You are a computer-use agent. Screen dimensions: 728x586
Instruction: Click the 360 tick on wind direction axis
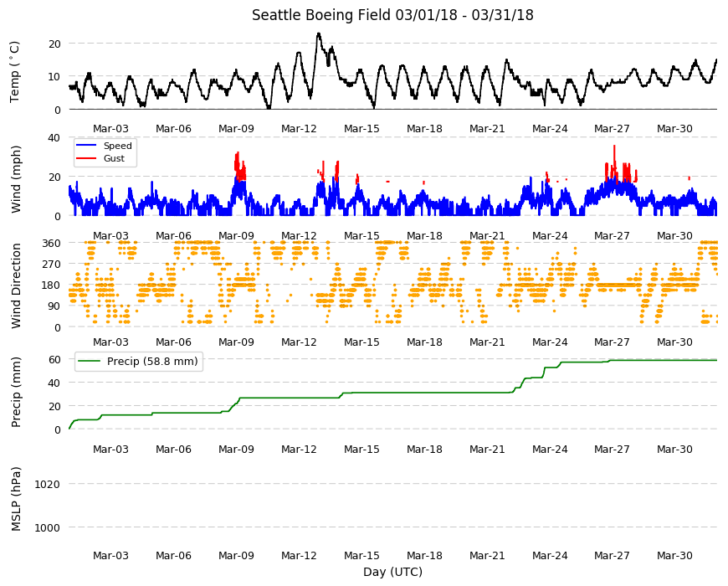point(52,244)
